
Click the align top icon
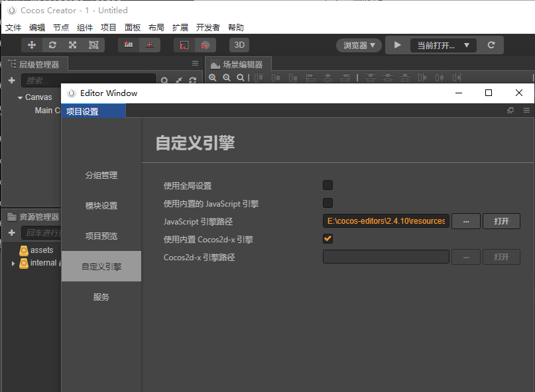259,77
